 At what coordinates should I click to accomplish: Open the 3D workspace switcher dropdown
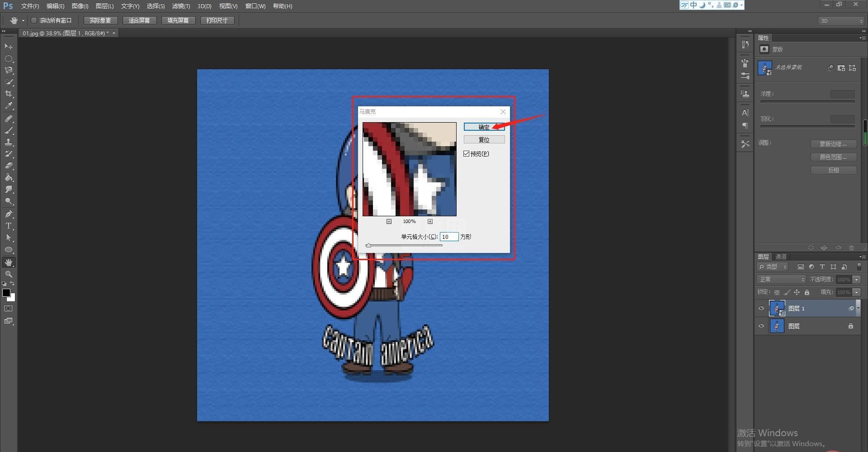pyautogui.click(x=841, y=21)
